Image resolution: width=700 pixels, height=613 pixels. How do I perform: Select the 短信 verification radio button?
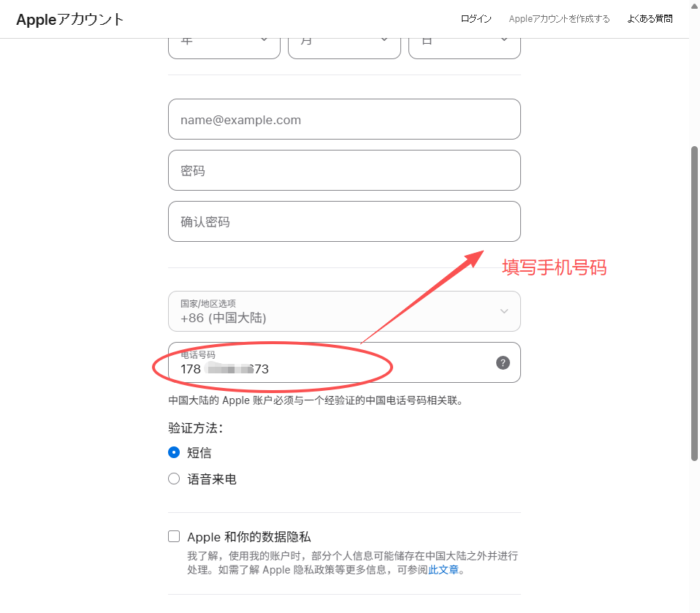pos(174,452)
